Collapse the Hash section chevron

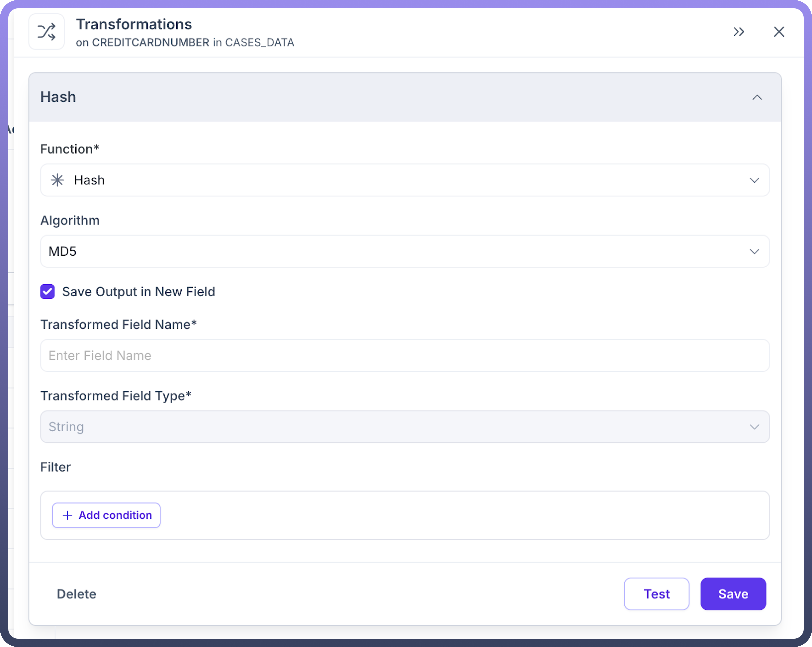(757, 98)
